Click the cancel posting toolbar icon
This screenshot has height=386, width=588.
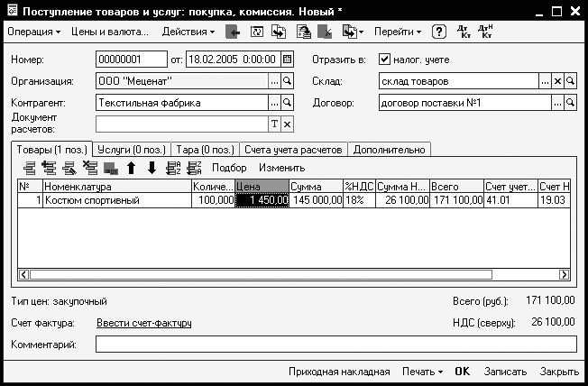[x=325, y=32]
